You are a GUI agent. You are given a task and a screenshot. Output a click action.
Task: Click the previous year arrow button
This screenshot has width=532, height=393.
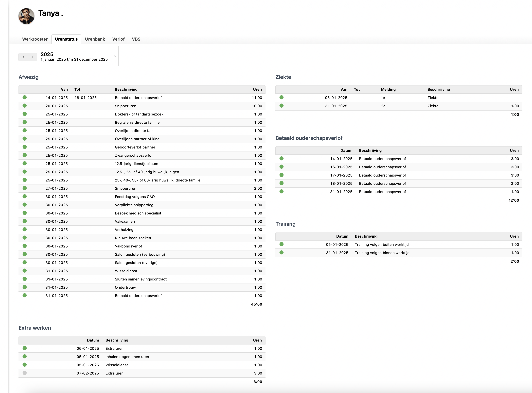click(23, 57)
